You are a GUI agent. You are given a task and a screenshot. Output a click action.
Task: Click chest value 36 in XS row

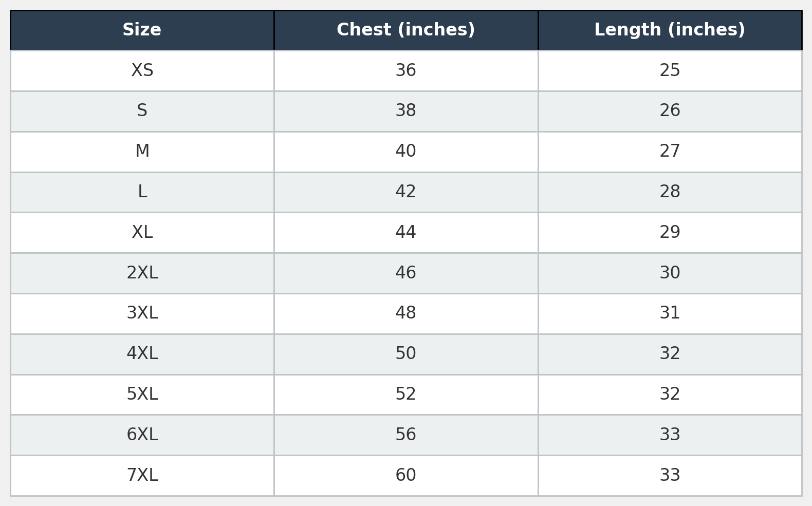(x=406, y=71)
